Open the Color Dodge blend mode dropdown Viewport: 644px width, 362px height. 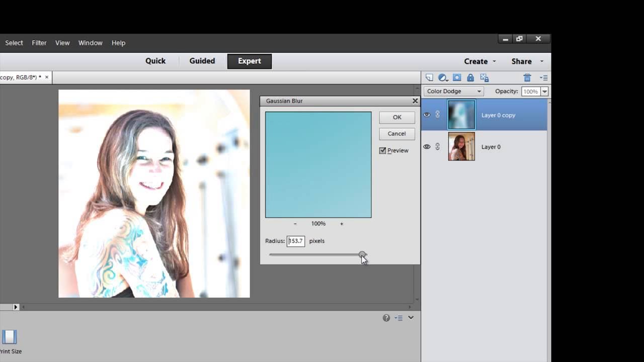click(x=453, y=91)
